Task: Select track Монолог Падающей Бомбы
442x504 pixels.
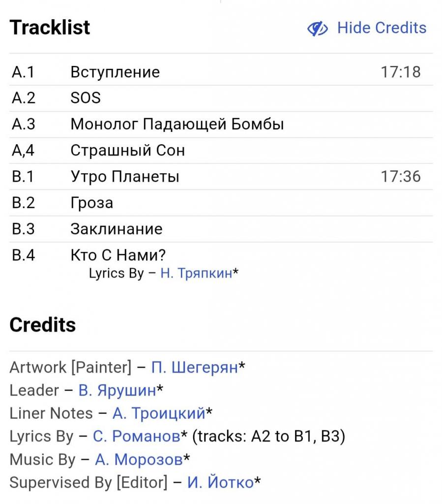Action: click(177, 124)
